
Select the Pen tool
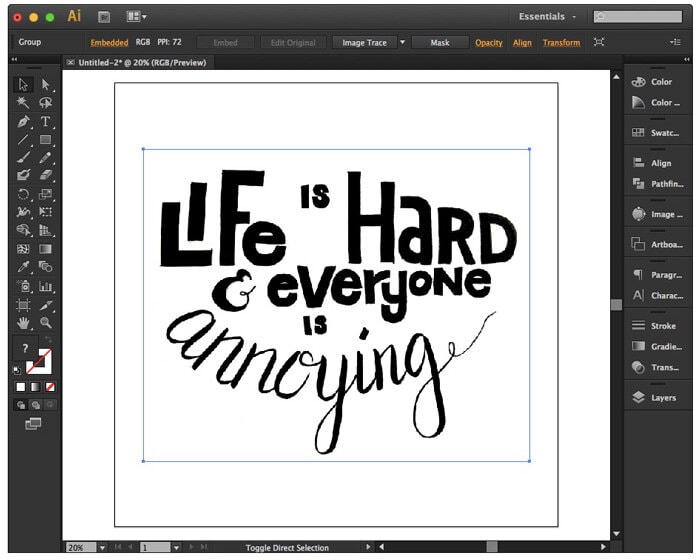[23, 121]
